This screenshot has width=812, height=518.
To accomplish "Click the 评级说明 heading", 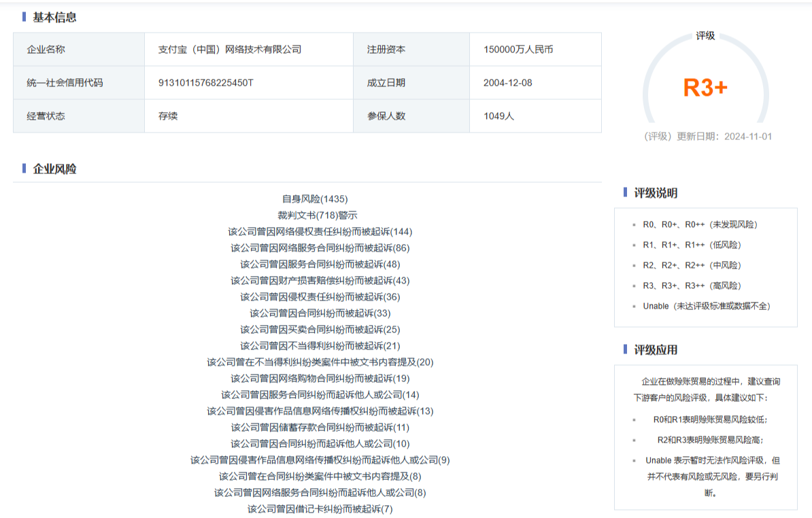I will coord(656,192).
